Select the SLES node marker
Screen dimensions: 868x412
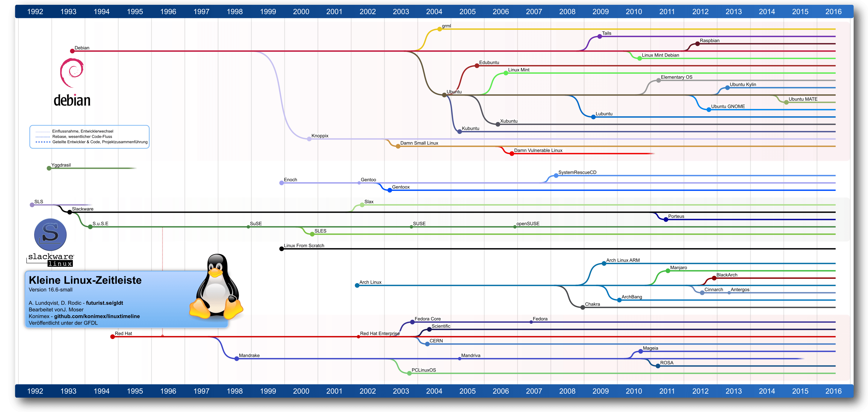tap(312, 234)
